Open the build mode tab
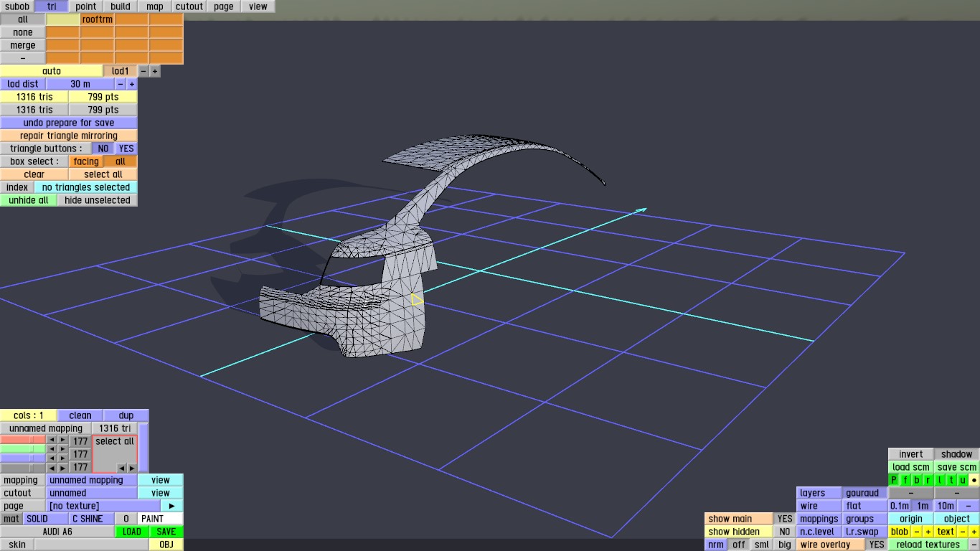 (121, 6)
